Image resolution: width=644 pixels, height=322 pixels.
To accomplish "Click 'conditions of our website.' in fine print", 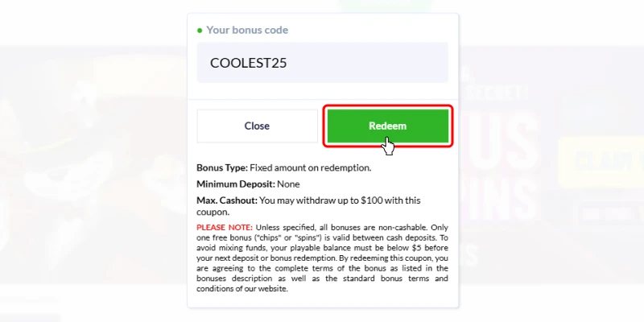I will (x=242, y=289).
